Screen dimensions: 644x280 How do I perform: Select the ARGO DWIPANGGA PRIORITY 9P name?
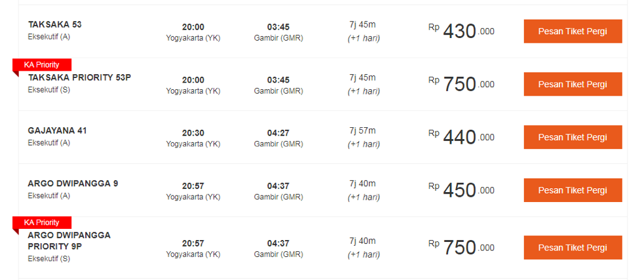point(69,241)
